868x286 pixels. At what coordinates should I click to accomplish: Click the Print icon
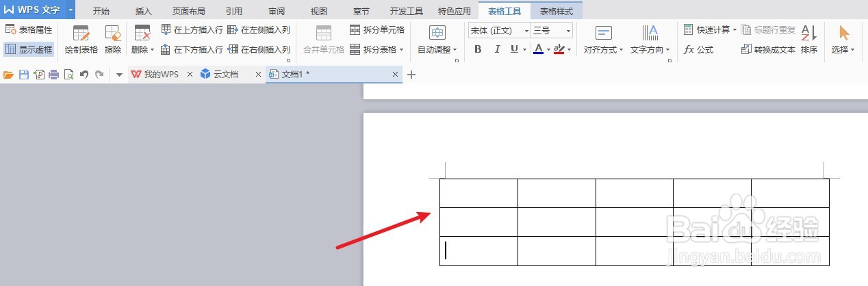click(x=53, y=75)
